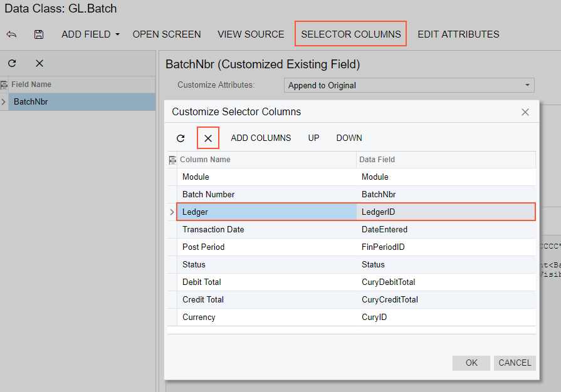Click View Source in the toolbar
561x392 pixels.
coord(251,34)
